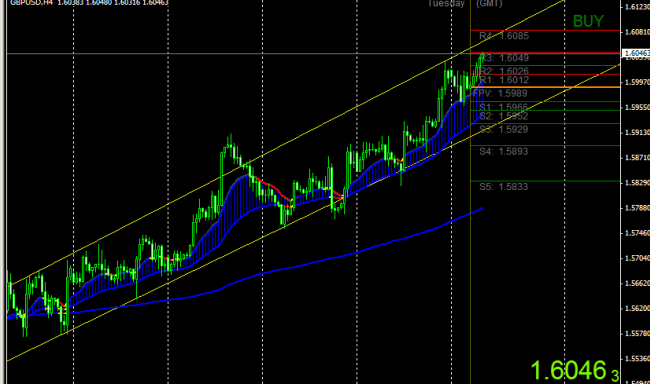Viewport: 650px width, 384px height.
Task: Select the lowest green S5 support line
Action: pyautogui.click(x=546, y=181)
